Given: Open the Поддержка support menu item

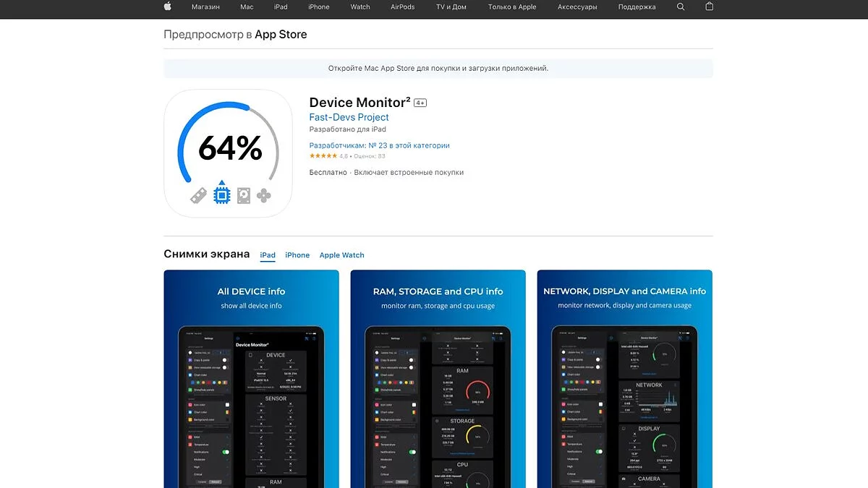Looking at the screenshot, I should click(x=637, y=7).
